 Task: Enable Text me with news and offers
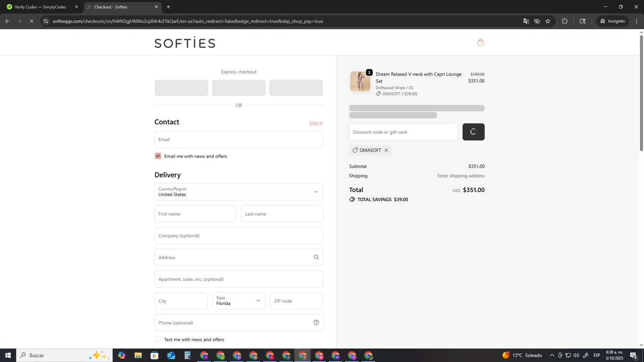click(158, 339)
